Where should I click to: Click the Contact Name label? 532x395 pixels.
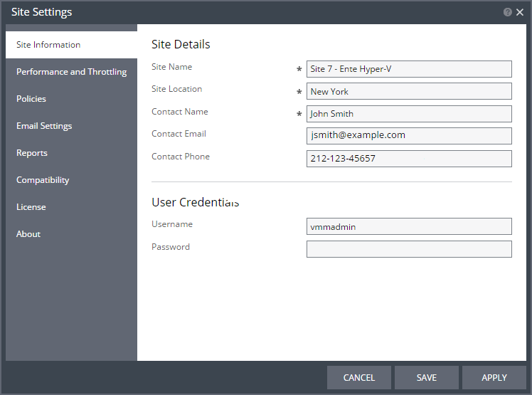pyautogui.click(x=180, y=112)
